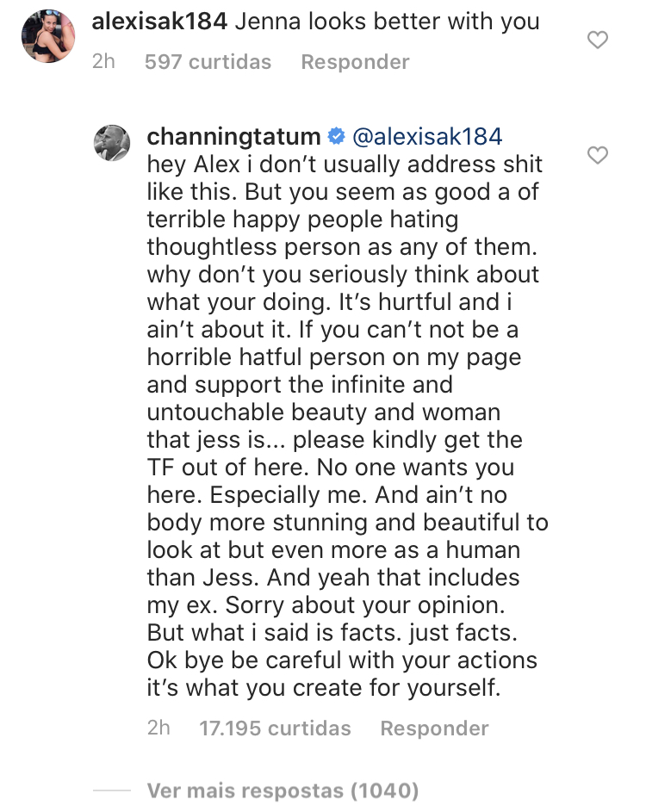Select the text "Jenna looks better with you"
Image resolution: width=646 pixels, height=812 pixels.
(387, 22)
